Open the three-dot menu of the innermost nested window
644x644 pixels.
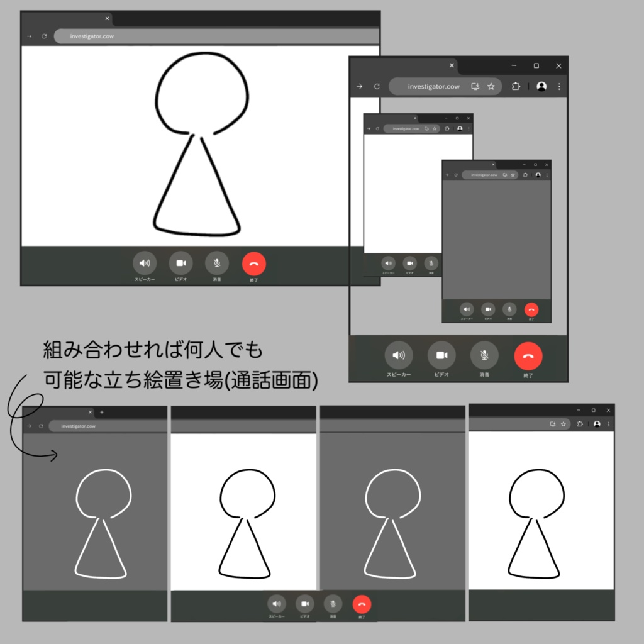[546, 175]
